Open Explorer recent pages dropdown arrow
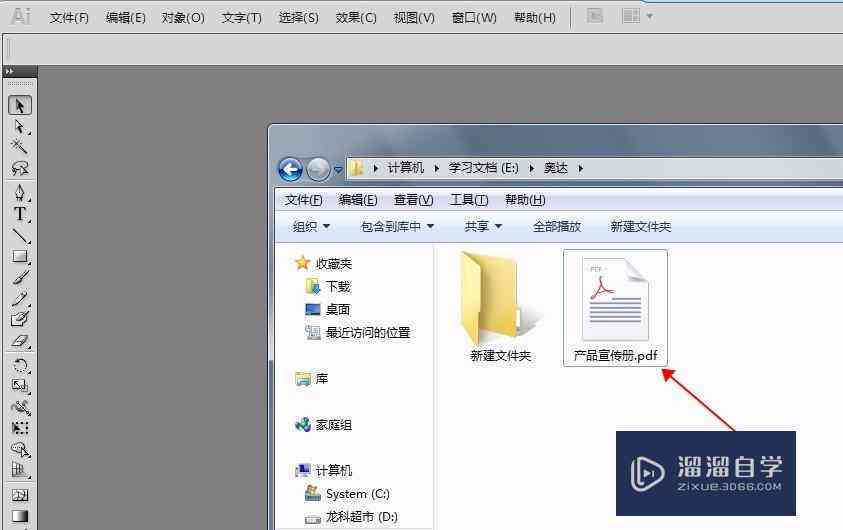 338,170
